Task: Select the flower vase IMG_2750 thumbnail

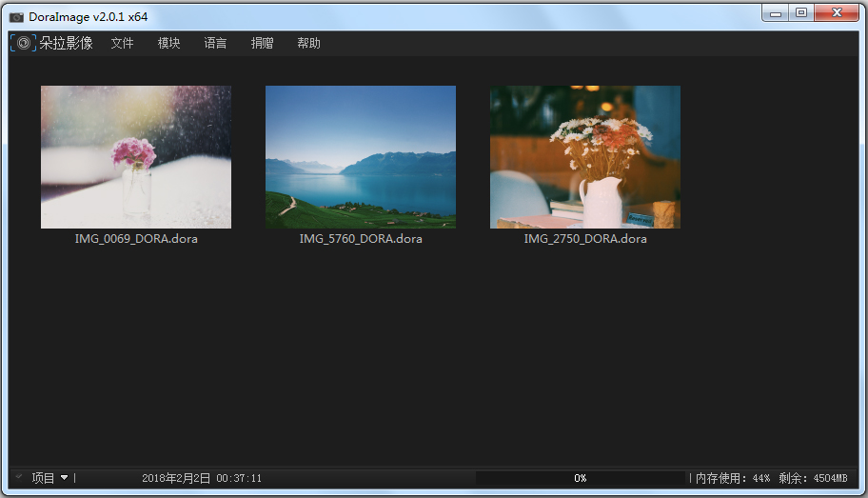Action: click(585, 157)
